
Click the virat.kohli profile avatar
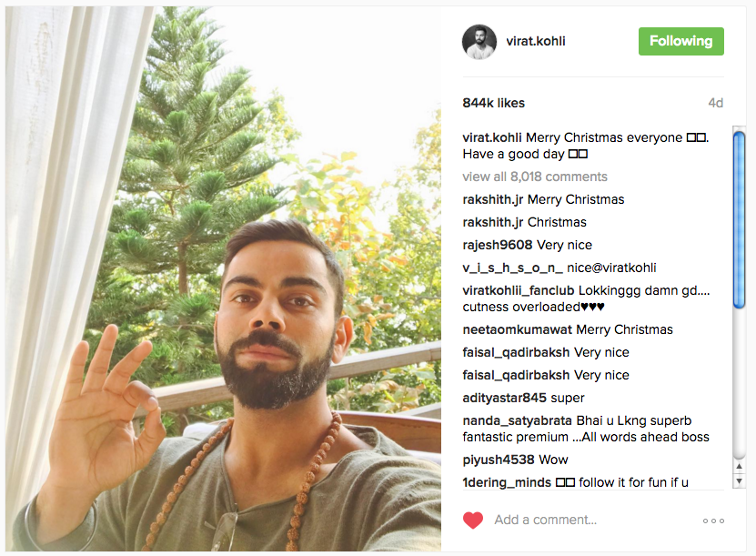coord(479,42)
